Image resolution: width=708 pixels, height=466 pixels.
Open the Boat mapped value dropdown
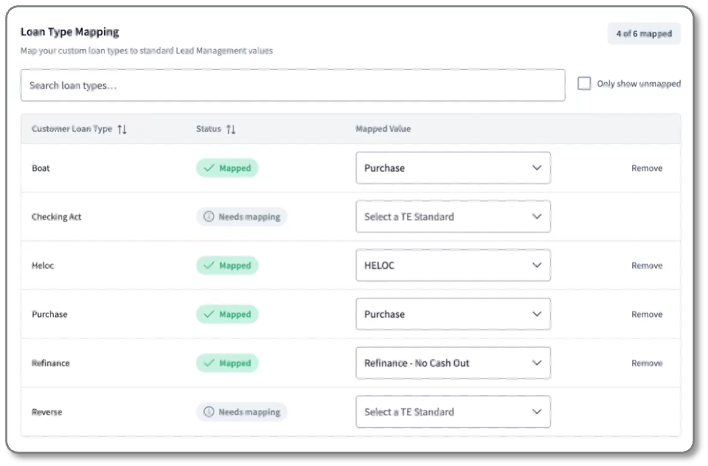point(453,168)
